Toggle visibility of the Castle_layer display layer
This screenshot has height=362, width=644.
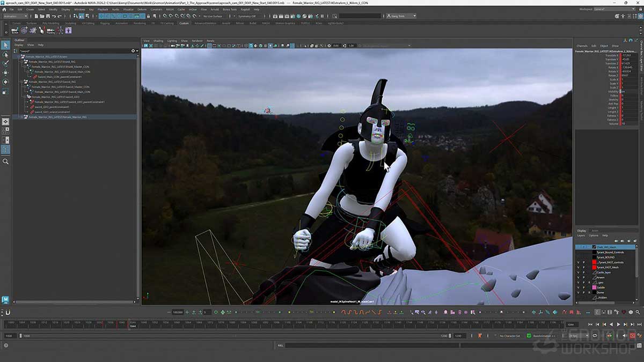pos(578,272)
